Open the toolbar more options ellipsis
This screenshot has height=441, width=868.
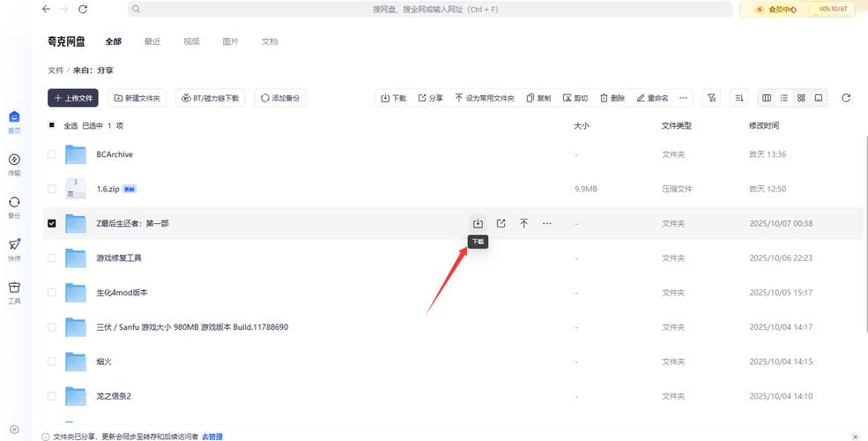point(683,98)
